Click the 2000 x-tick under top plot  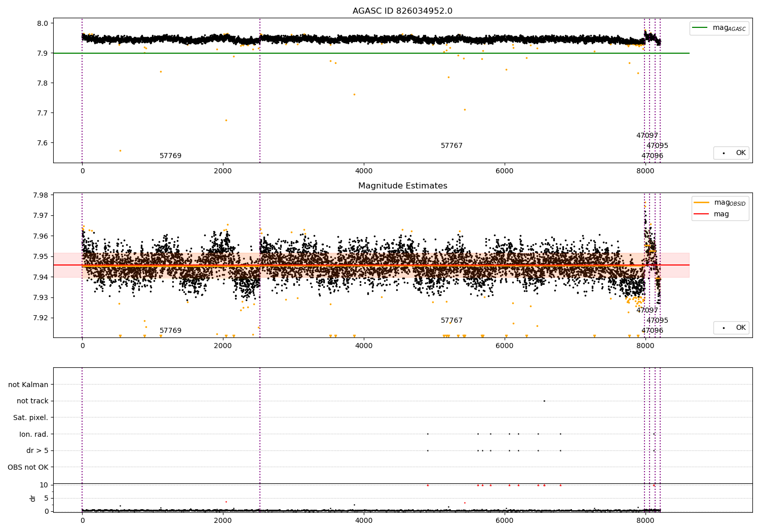(223, 171)
